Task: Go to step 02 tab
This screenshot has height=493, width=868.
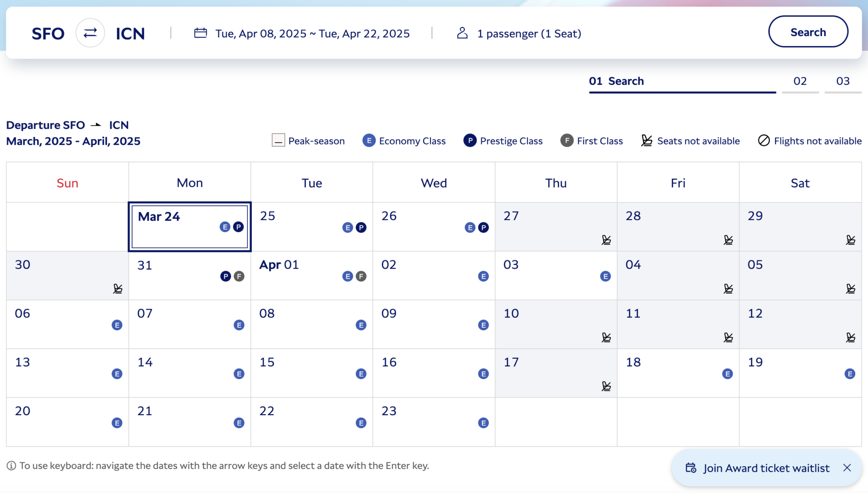Action: point(800,81)
